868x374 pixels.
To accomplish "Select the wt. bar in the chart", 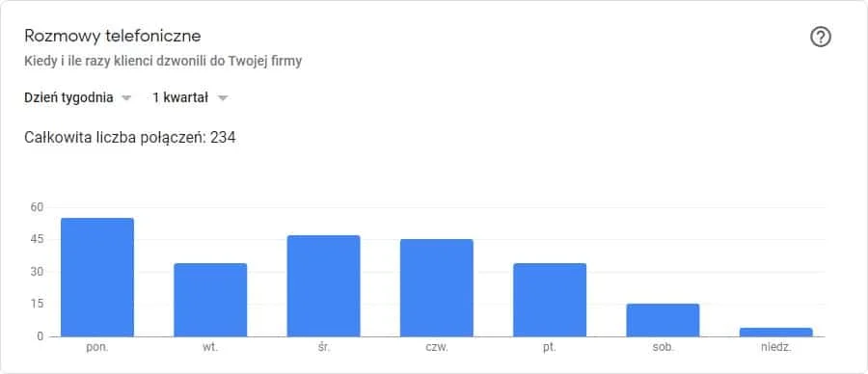I will coord(210,300).
